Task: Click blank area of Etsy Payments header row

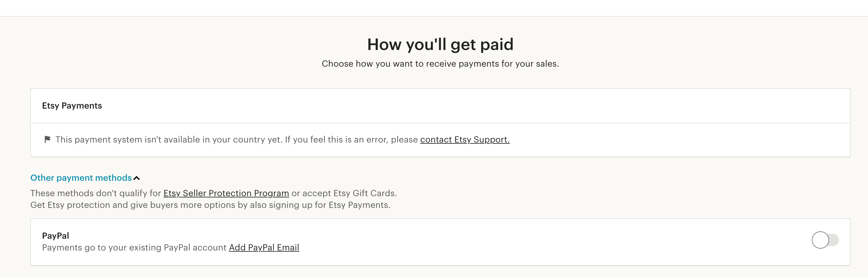Action: pos(472,106)
